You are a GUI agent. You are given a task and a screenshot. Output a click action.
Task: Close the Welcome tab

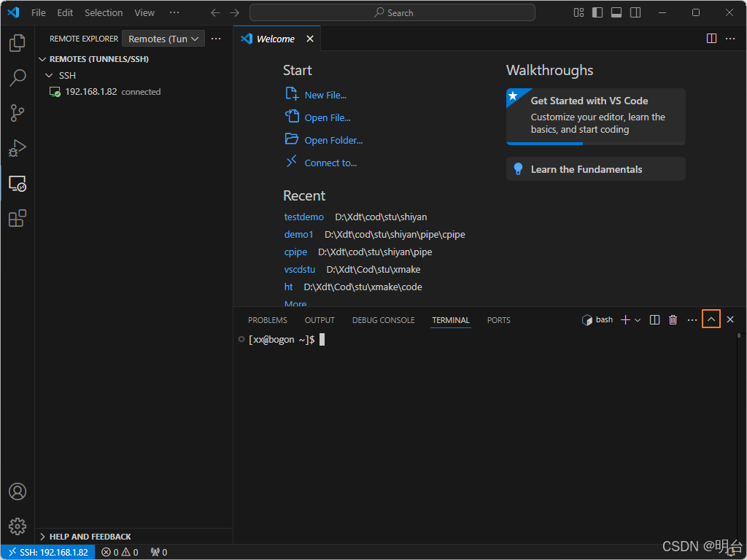pos(309,39)
